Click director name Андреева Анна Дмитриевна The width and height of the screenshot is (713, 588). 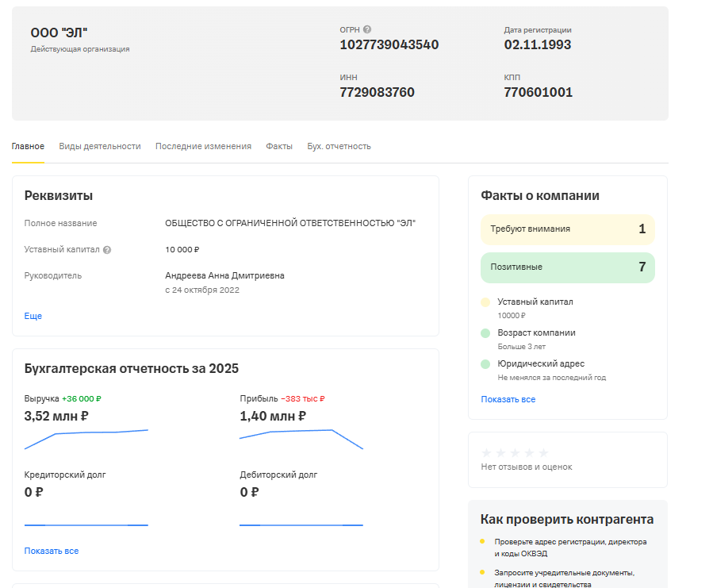pyautogui.click(x=224, y=276)
